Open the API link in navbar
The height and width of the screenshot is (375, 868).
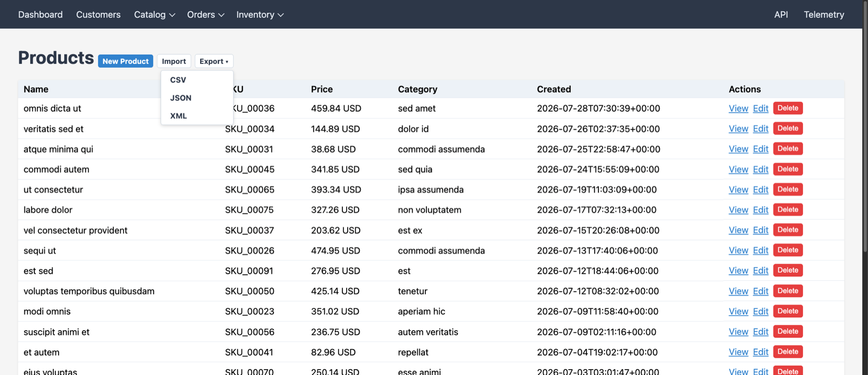(781, 15)
